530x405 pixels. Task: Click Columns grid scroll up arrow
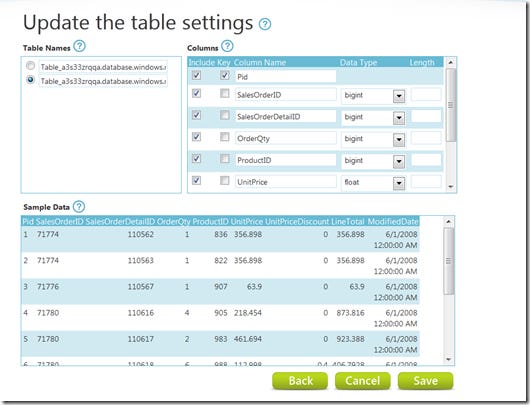point(451,62)
